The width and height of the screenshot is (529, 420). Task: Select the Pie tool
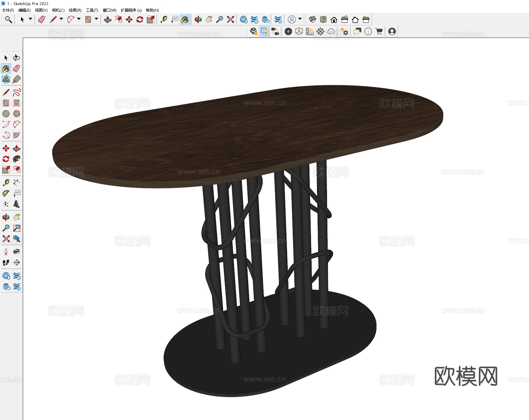pyautogui.click(x=17, y=135)
